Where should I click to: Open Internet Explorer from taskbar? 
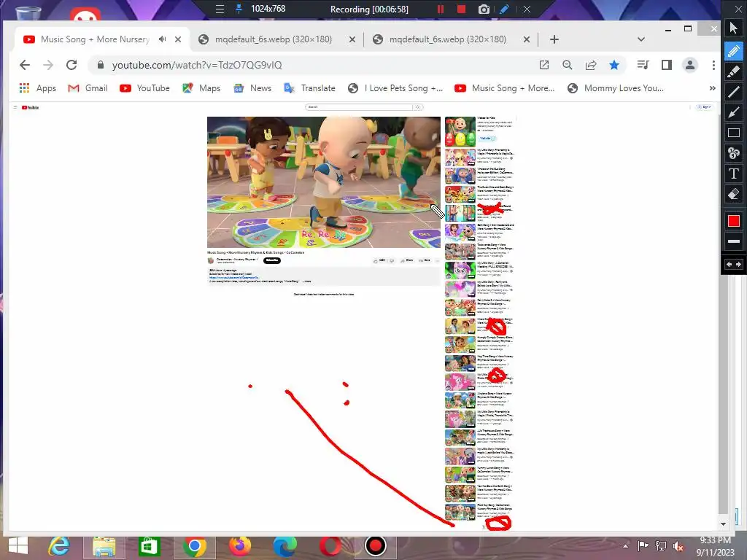[x=59, y=545]
